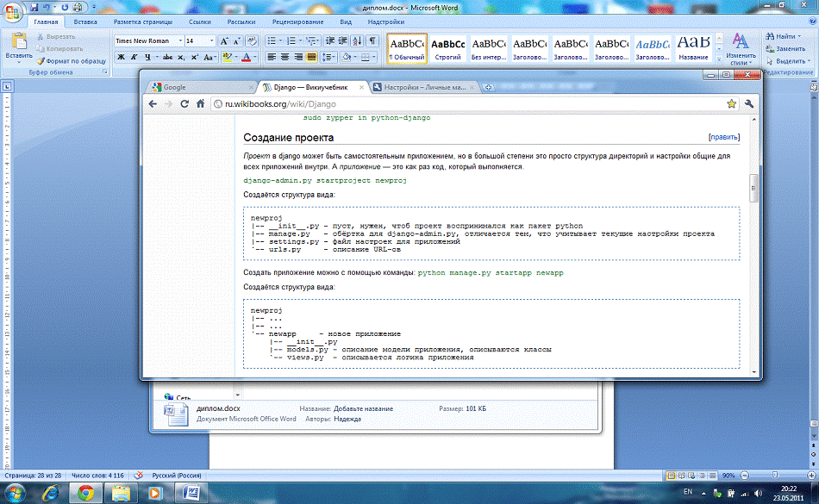Screen dimensions: 819x504
Task: Click the font color swatch button
Action: click(x=246, y=57)
